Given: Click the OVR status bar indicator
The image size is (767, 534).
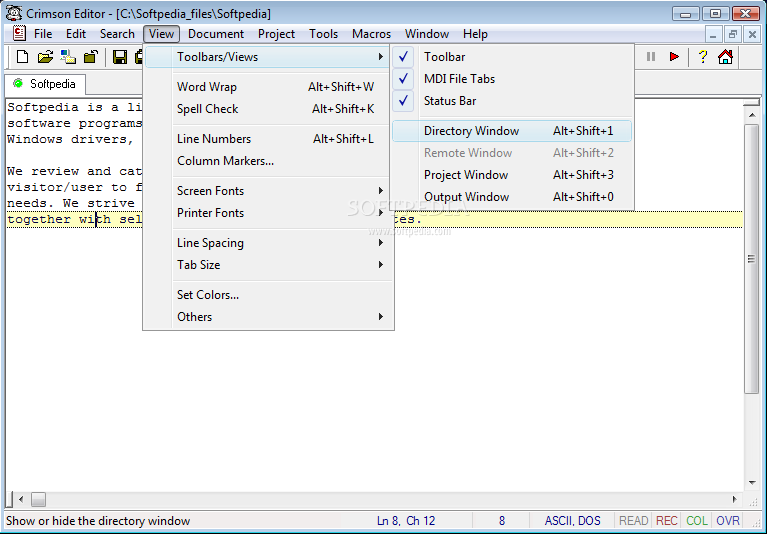Looking at the screenshot, I should (x=728, y=521).
